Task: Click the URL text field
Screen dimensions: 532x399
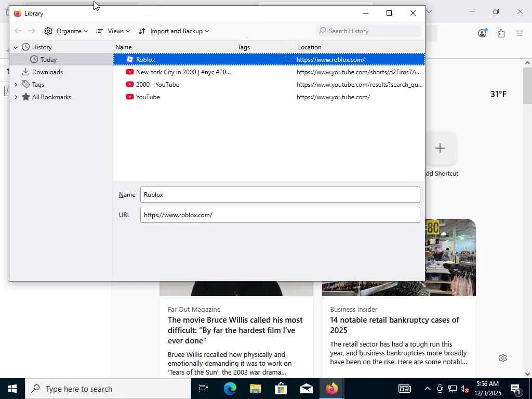Action: click(x=280, y=215)
